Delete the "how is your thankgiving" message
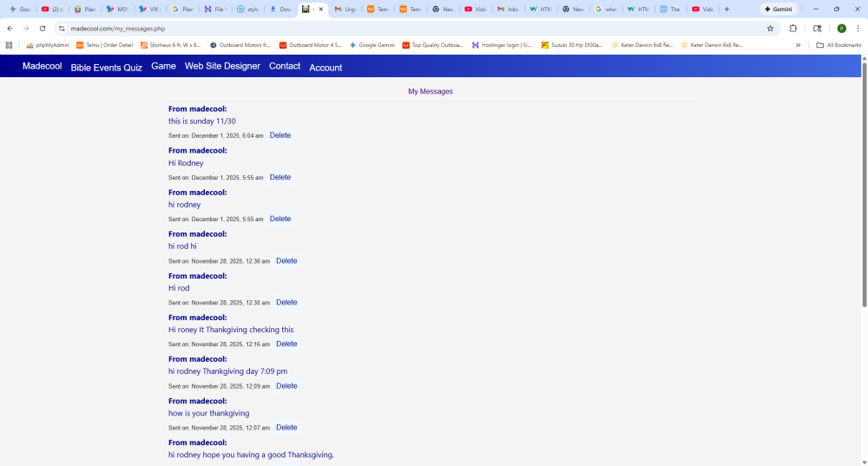The height and width of the screenshot is (466, 868). click(x=286, y=427)
